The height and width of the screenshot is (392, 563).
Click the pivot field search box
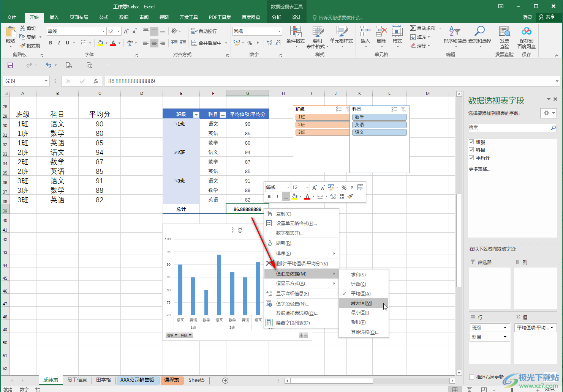pyautogui.click(x=509, y=128)
